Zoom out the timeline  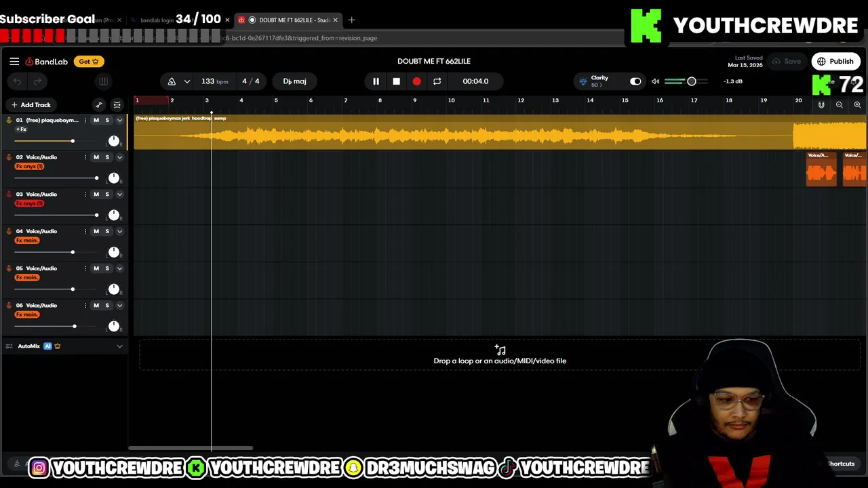click(840, 105)
